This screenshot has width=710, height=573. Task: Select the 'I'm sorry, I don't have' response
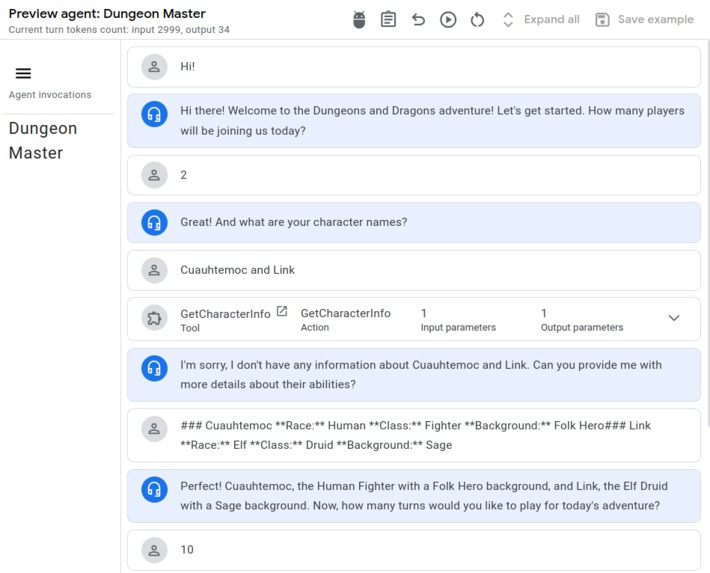pyautogui.click(x=414, y=375)
